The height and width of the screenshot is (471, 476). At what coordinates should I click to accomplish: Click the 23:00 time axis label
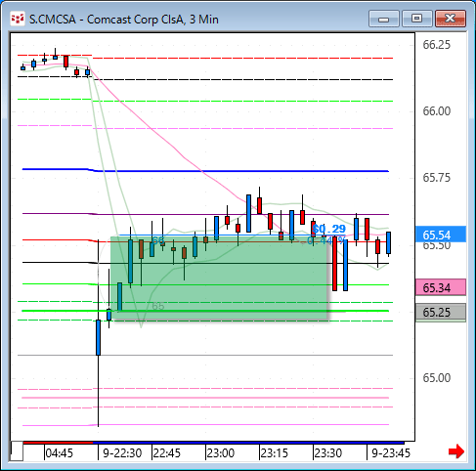point(221,453)
